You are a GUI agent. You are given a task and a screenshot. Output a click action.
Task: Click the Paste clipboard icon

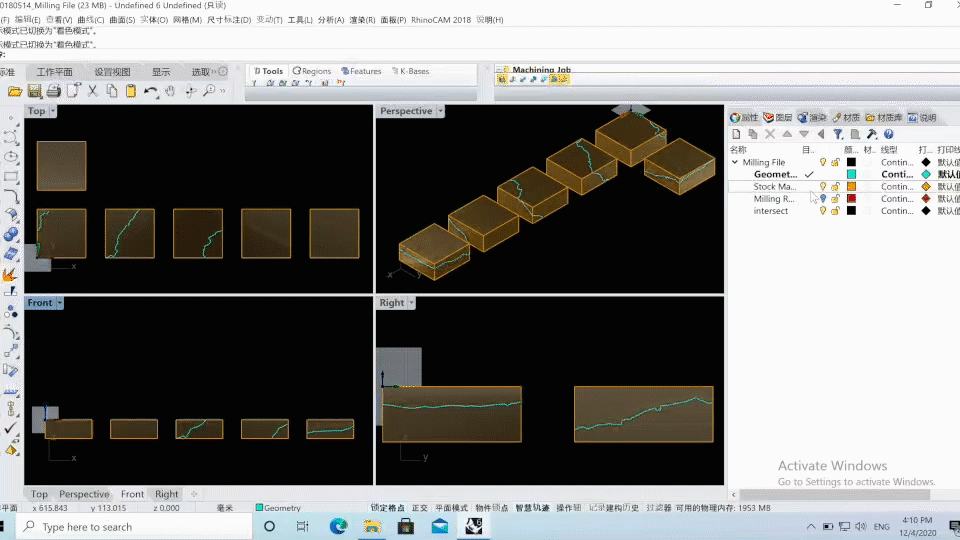click(x=131, y=91)
